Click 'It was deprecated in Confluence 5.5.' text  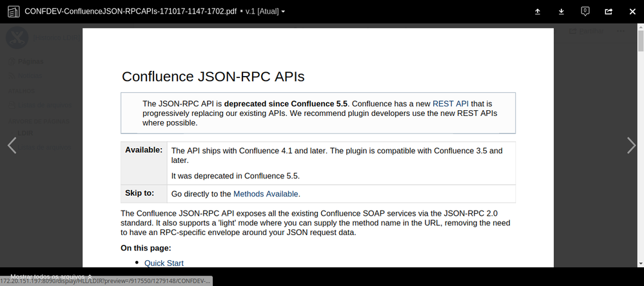[x=235, y=176]
